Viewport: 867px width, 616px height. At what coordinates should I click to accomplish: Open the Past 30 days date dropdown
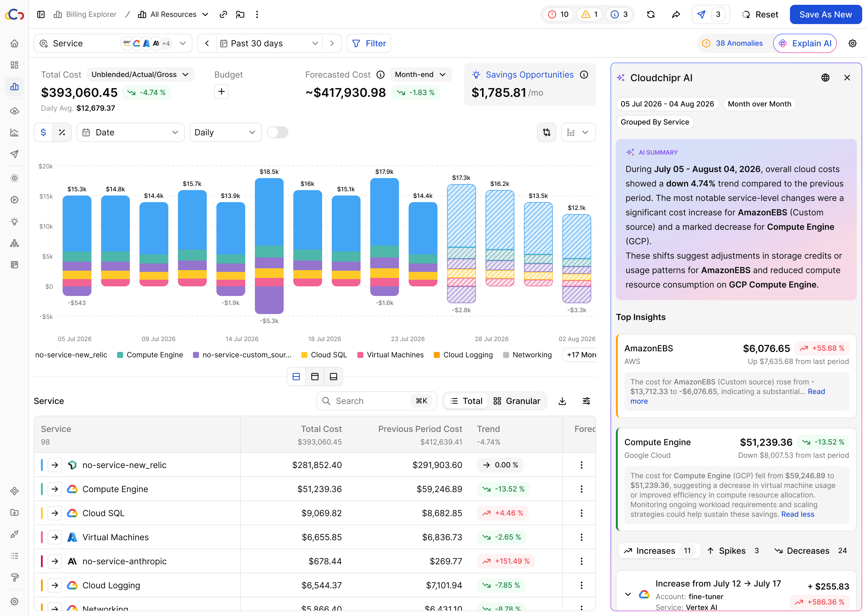(269, 43)
